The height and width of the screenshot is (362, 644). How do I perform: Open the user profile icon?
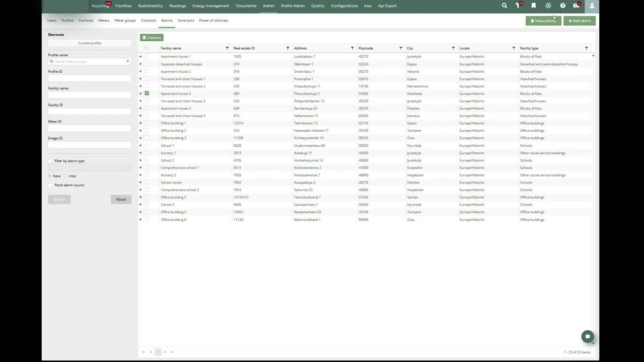click(592, 6)
